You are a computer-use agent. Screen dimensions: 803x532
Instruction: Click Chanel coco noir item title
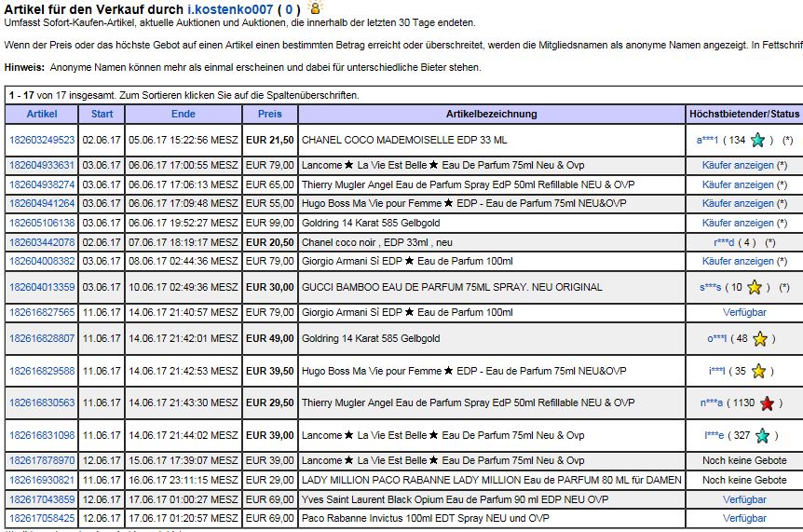tap(377, 242)
